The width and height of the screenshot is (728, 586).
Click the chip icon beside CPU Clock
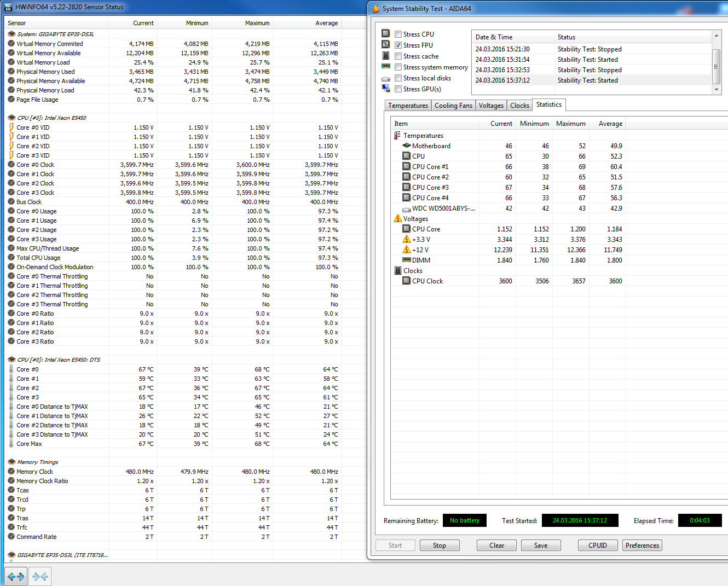coord(407,281)
